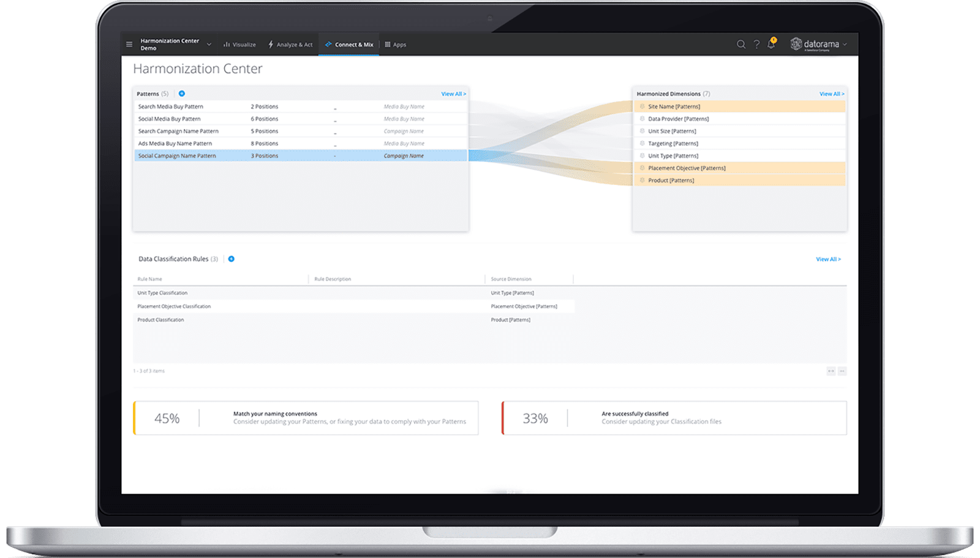This screenshot has width=980, height=558.
Task: Open Placement Objective Classification rule
Action: coord(174,306)
